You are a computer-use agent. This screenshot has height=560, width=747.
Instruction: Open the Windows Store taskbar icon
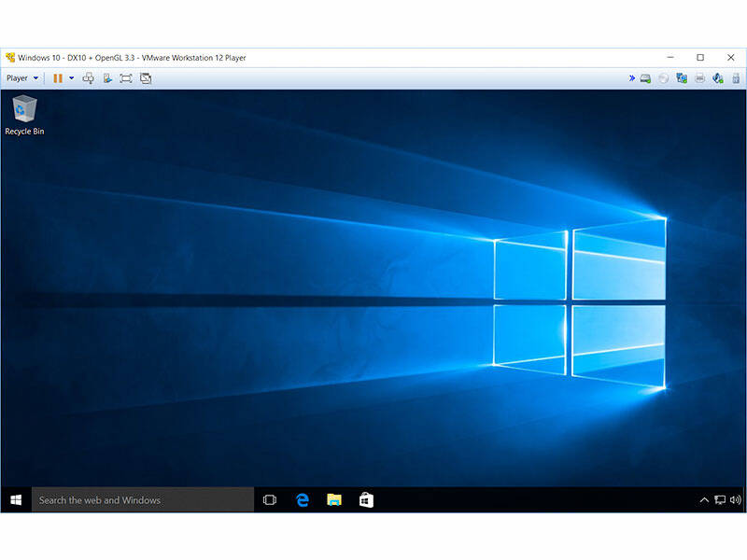pyautogui.click(x=366, y=500)
